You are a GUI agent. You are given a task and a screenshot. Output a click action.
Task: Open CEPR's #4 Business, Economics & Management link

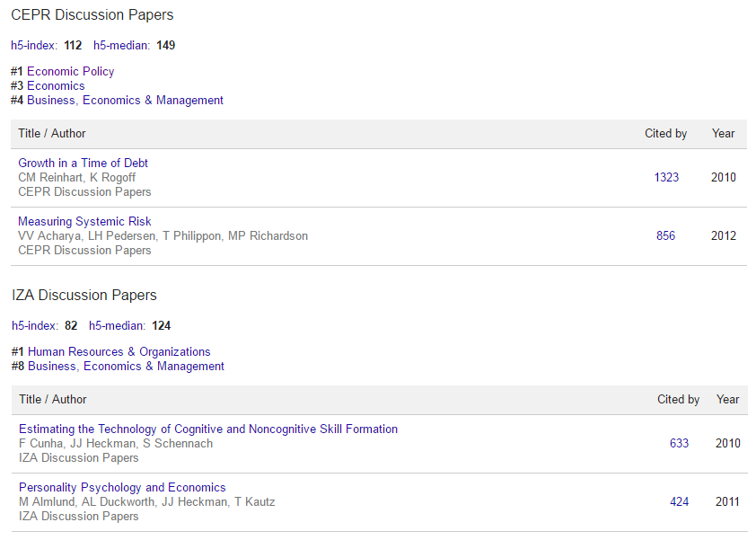pyautogui.click(x=125, y=101)
